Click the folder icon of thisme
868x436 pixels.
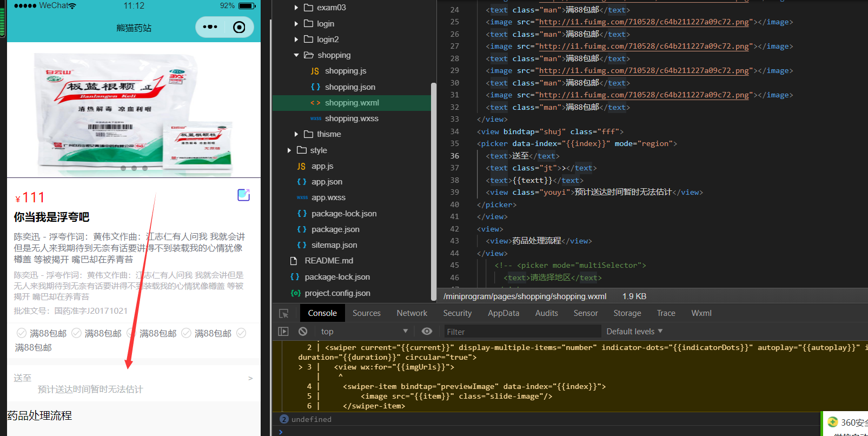tap(308, 134)
